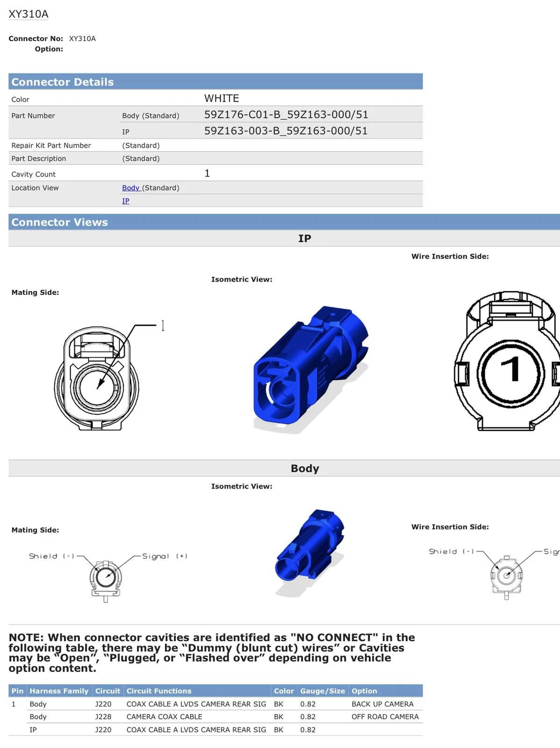Click the blue IP isometric connector image
The image size is (560, 748).
click(x=311, y=369)
